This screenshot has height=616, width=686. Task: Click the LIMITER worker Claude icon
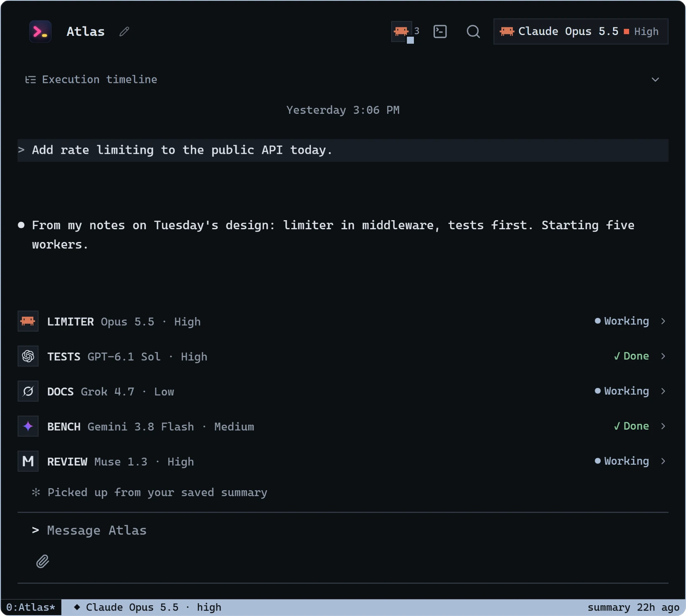click(x=28, y=321)
